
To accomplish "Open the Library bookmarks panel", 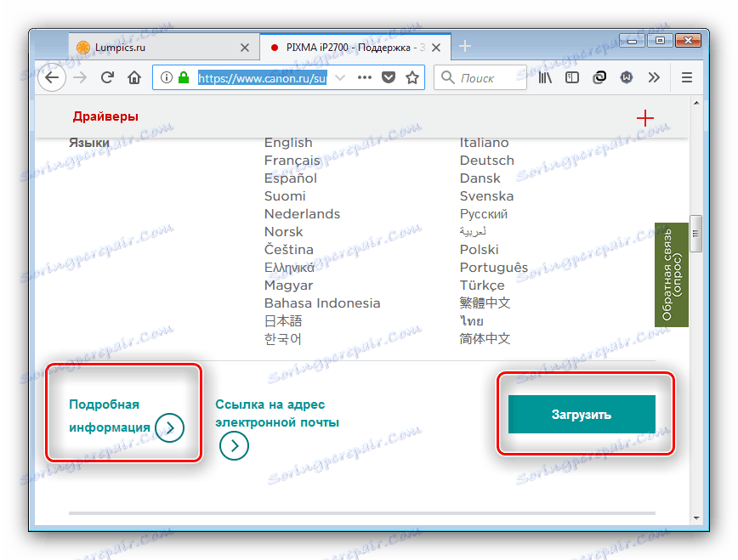I will (545, 77).
